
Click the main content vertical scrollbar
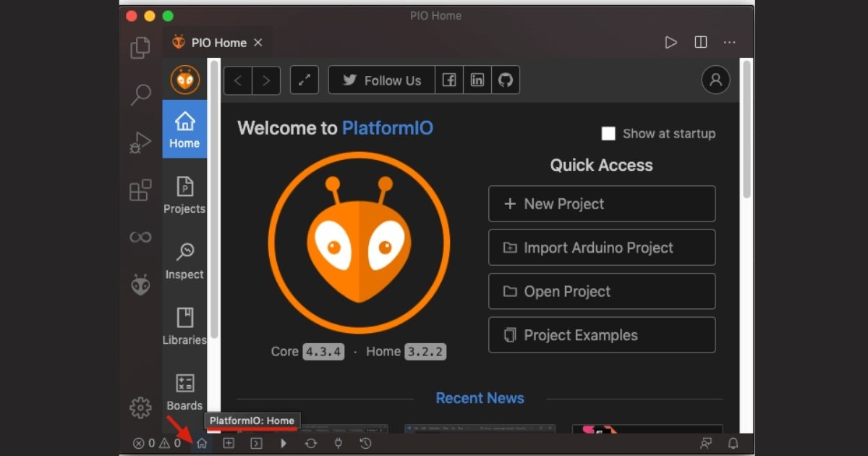746,129
